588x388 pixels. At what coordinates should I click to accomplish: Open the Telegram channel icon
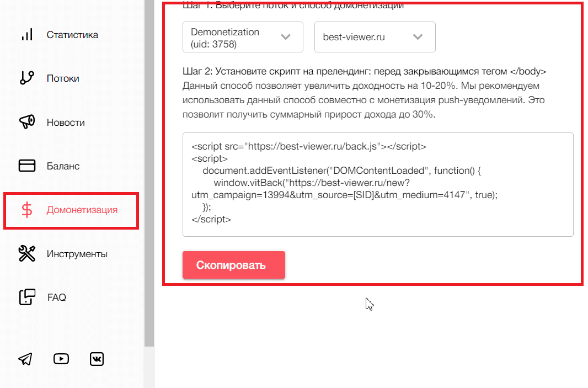click(x=25, y=359)
